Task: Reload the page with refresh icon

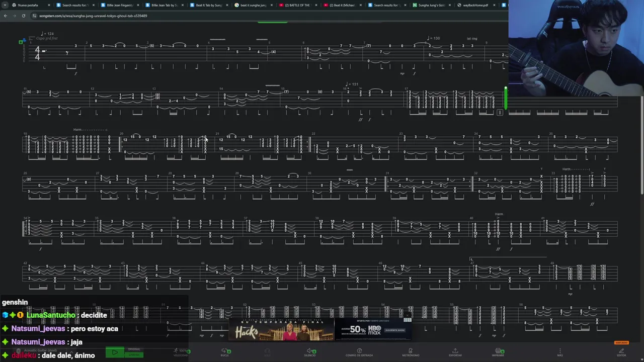Action: (x=23, y=16)
